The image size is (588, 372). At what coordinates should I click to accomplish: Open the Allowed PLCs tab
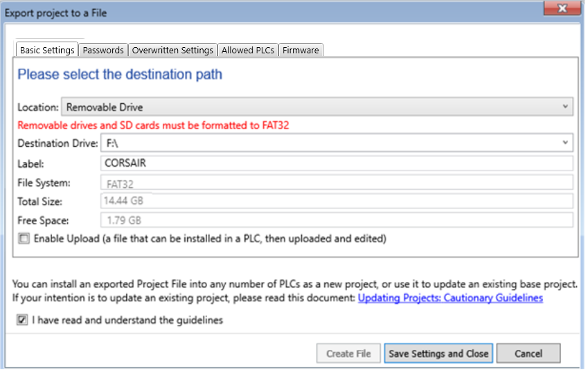click(249, 51)
